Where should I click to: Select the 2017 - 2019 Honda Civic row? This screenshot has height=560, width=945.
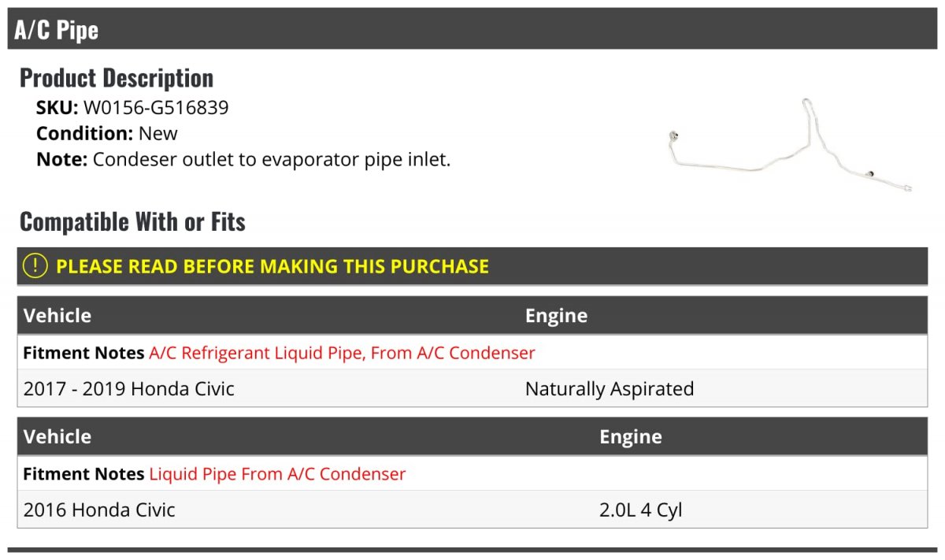click(x=129, y=389)
